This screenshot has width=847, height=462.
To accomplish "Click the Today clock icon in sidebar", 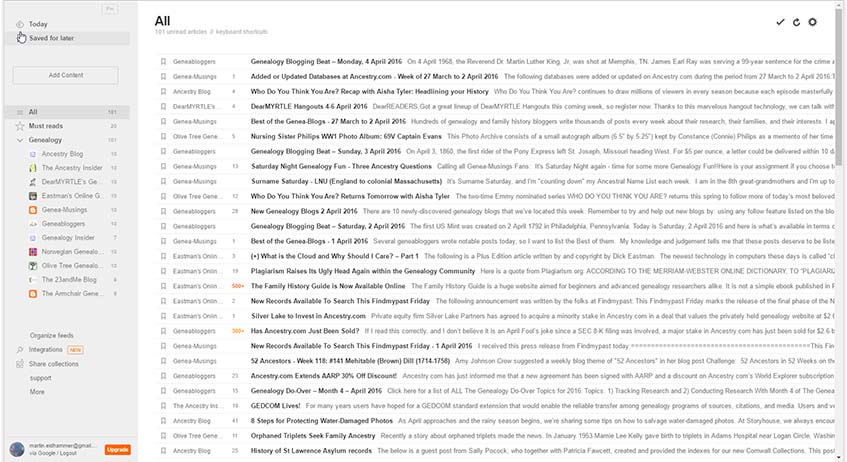I will pos(20,24).
